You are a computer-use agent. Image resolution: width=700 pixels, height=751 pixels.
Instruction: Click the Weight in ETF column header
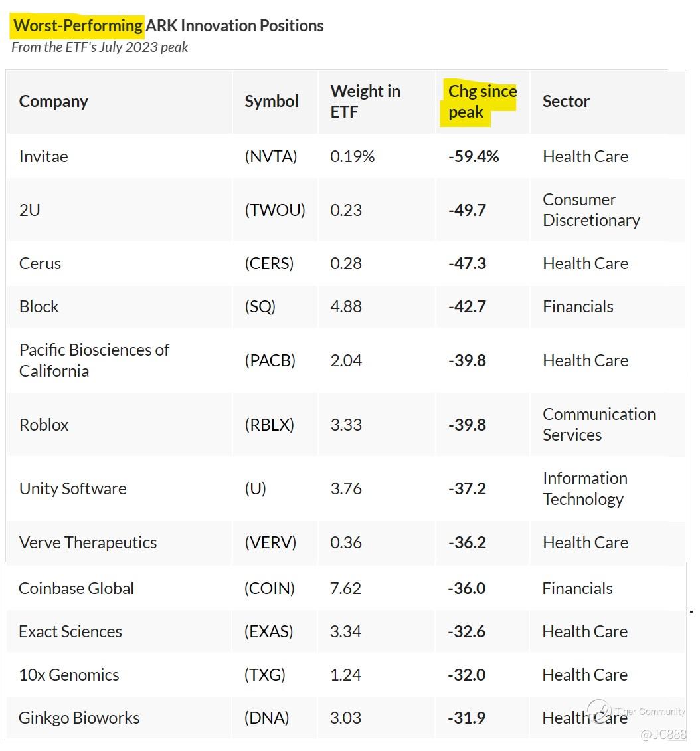click(365, 101)
